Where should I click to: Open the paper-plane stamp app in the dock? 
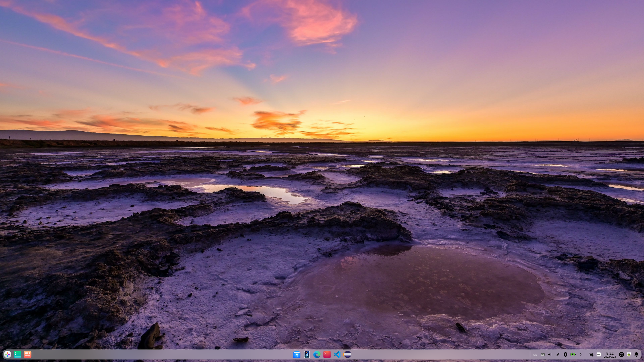click(307, 355)
